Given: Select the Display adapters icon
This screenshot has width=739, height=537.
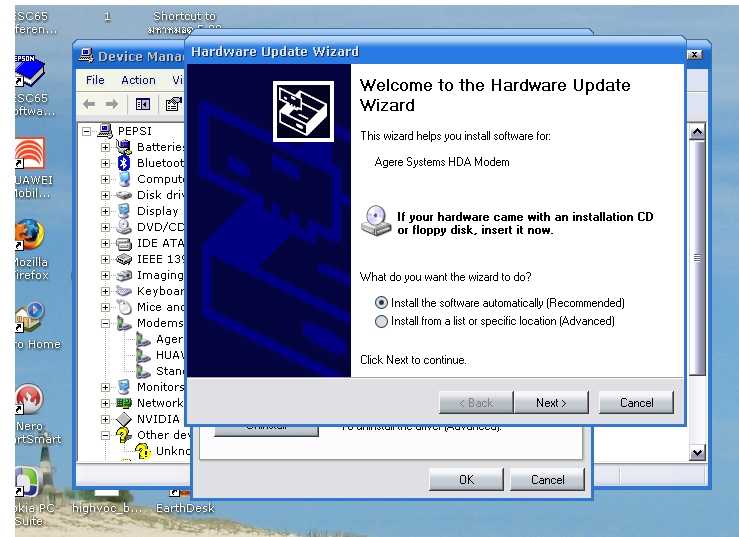Looking at the screenshot, I should 124,211.
